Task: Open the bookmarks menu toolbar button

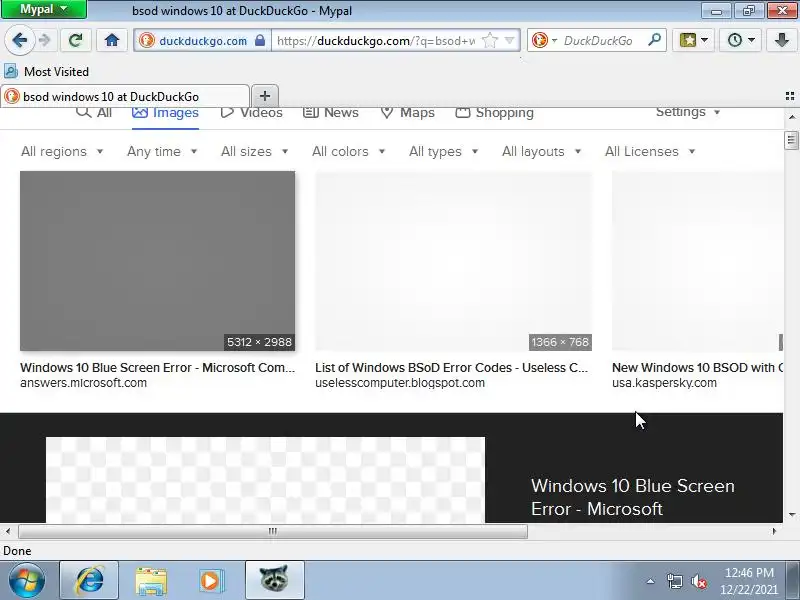Action: click(x=693, y=40)
